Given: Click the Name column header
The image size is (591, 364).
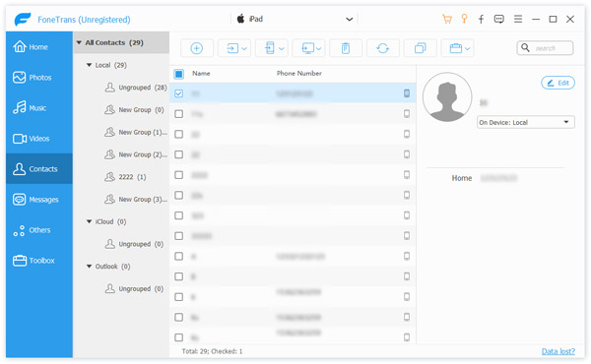Looking at the screenshot, I should (201, 74).
